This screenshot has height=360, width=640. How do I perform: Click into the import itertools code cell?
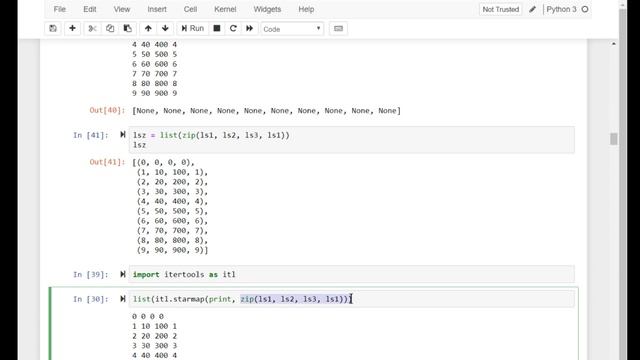click(352, 274)
